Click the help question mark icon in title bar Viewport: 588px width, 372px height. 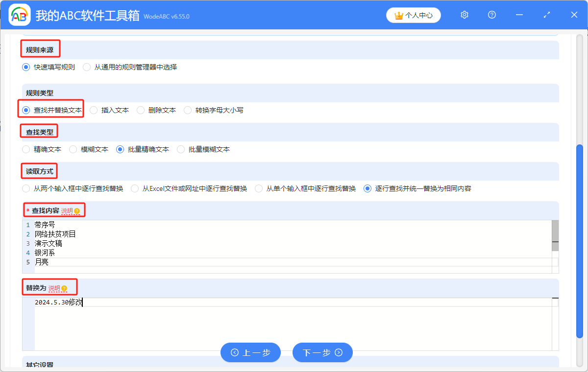point(492,15)
